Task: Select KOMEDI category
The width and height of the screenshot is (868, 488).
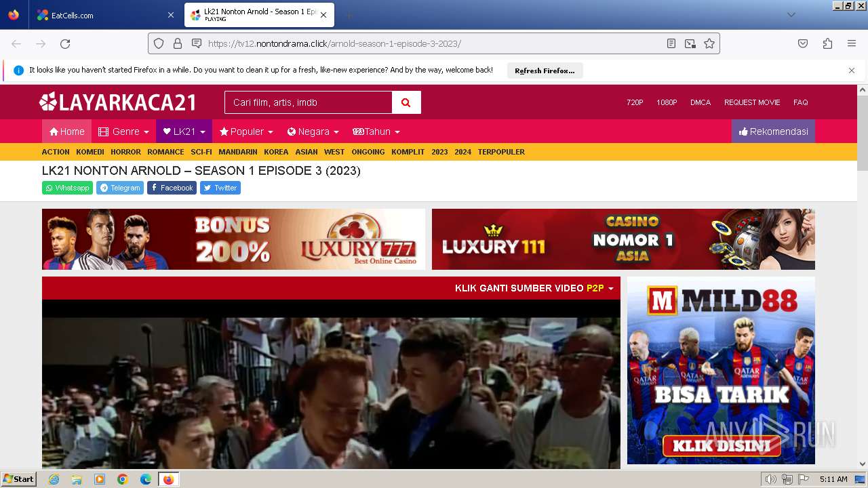Action: pos(90,152)
